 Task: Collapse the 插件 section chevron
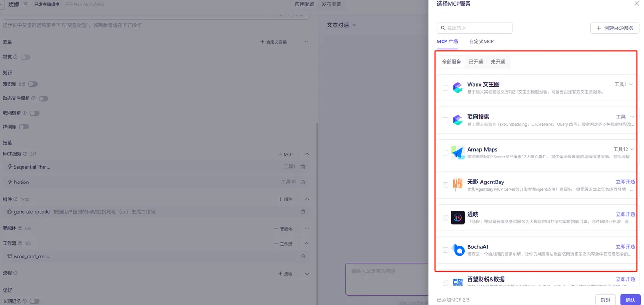pyautogui.click(x=307, y=199)
